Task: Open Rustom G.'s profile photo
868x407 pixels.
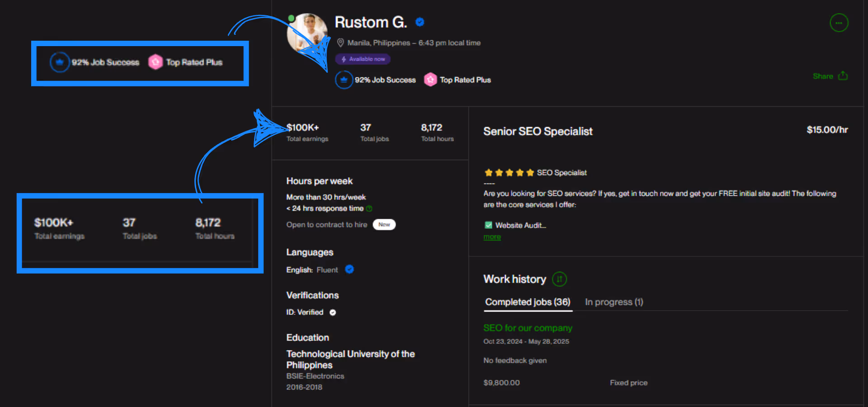Action: pos(307,33)
